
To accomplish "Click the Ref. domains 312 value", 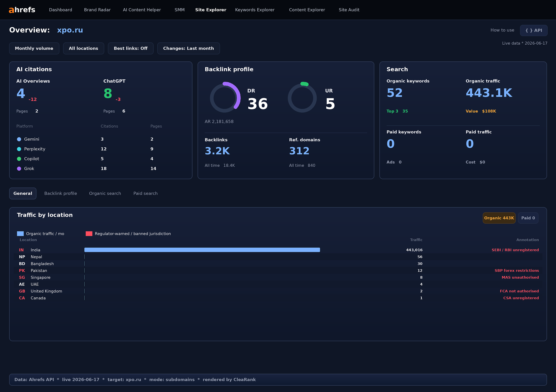I will click(299, 151).
